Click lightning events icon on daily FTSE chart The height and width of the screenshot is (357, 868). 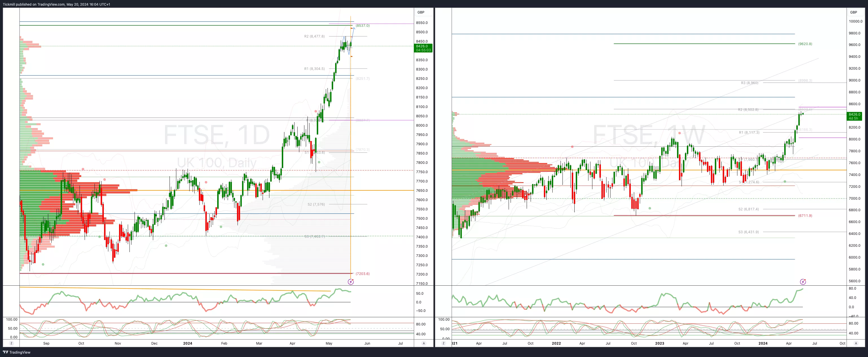(x=351, y=281)
